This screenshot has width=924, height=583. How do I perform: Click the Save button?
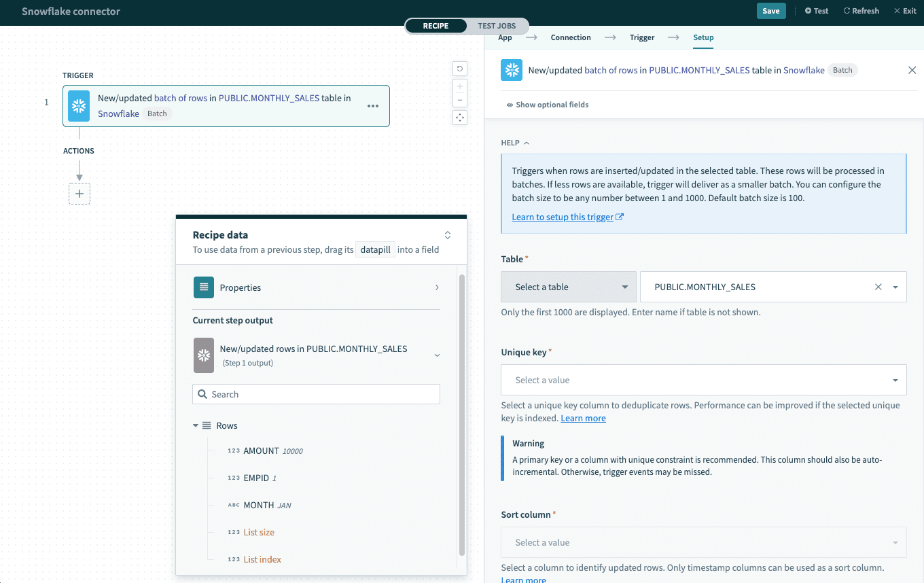(770, 11)
